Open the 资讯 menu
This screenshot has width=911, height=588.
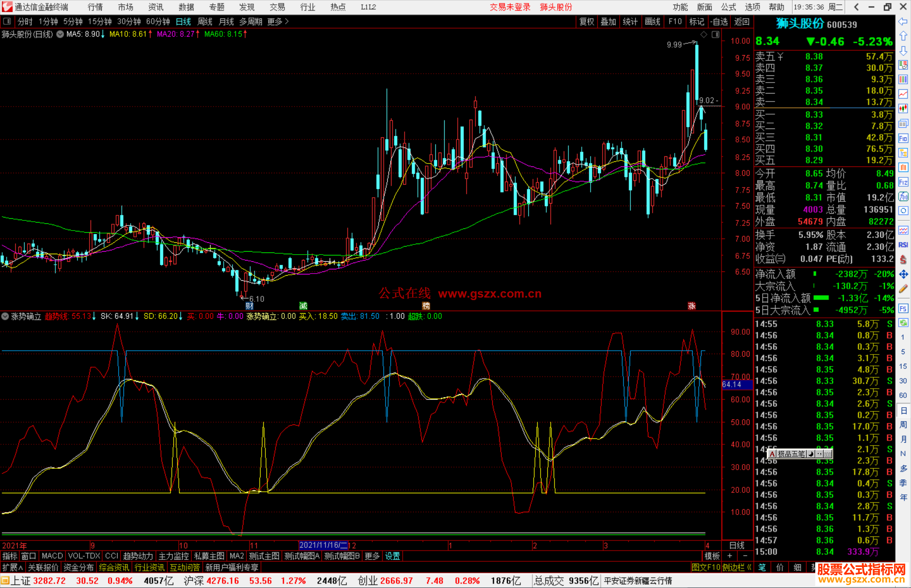(156, 7)
